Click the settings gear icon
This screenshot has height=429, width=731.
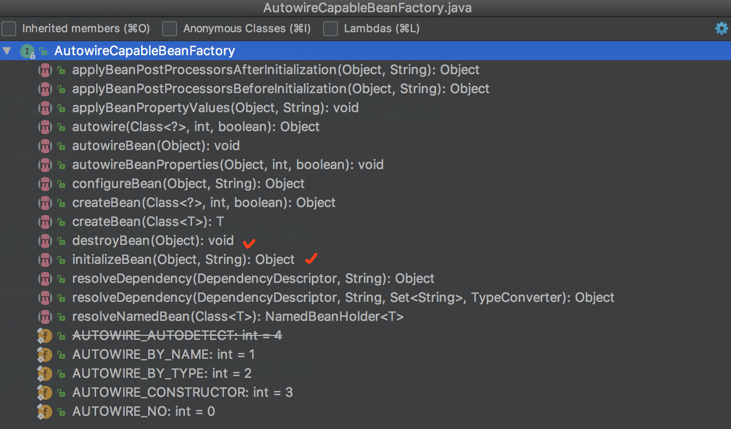(x=721, y=29)
